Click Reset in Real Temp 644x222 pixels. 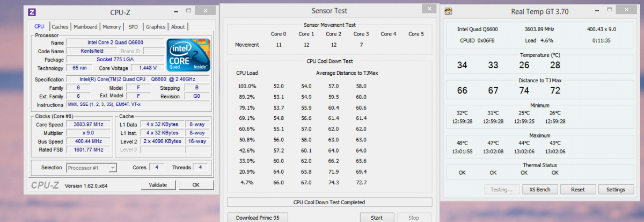point(578,189)
